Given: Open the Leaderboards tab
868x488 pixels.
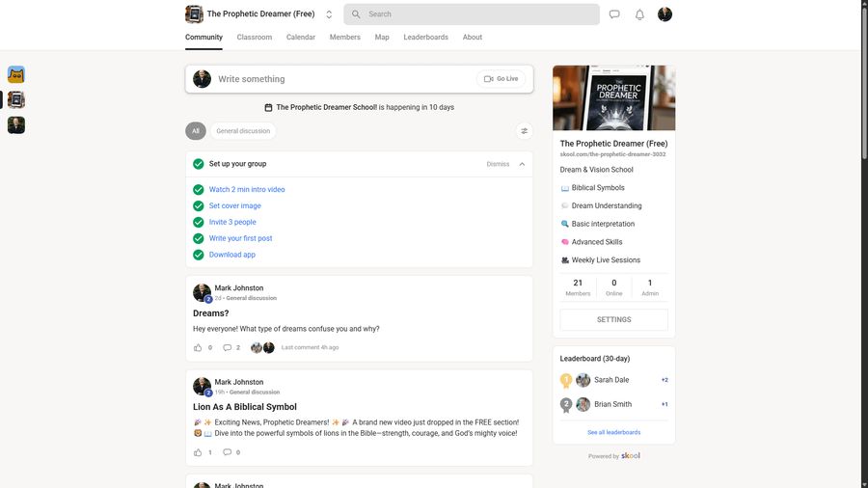Looking at the screenshot, I should click(425, 37).
